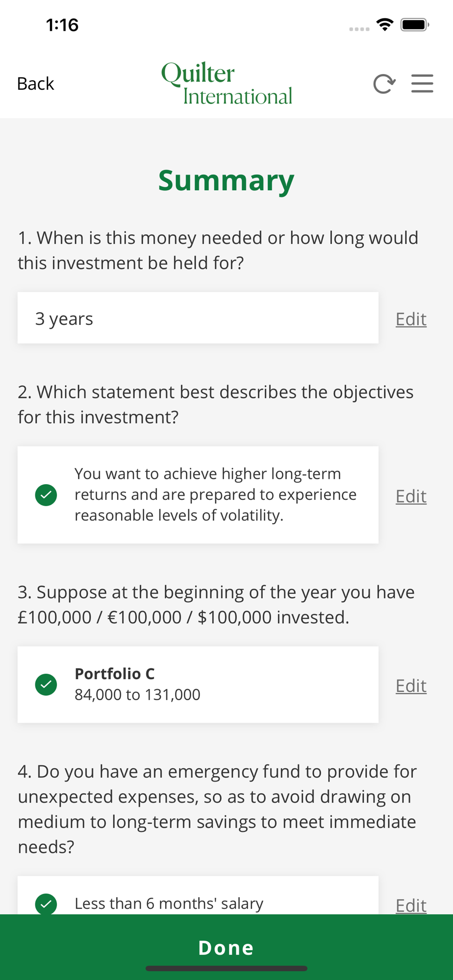The image size is (453, 980).
Task: Tap the Wi-Fi status icon
Action: tap(385, 24)
